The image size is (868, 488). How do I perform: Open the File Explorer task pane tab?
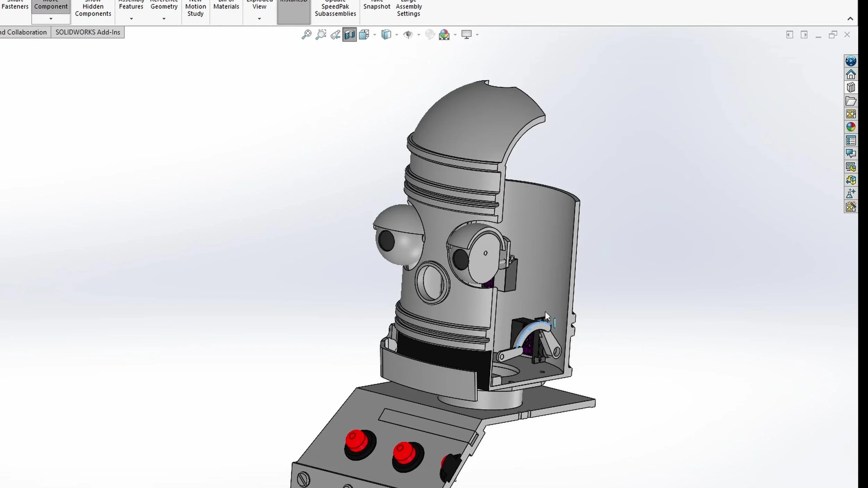[851, 101]
